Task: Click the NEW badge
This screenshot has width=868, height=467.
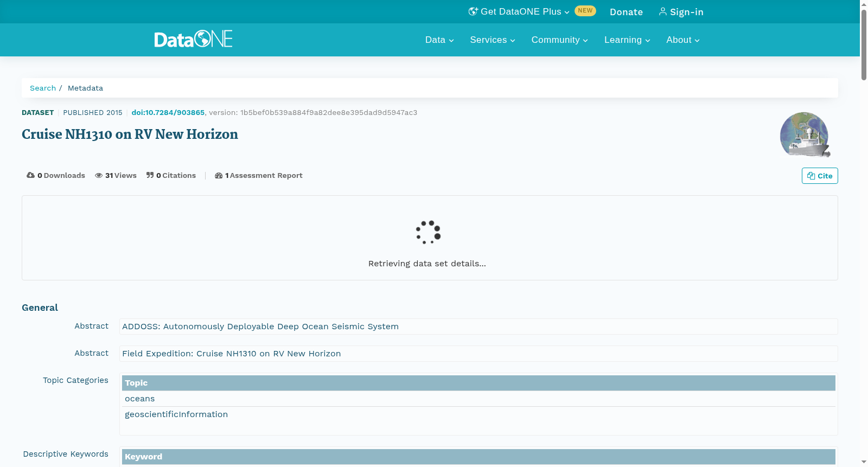Action: [x=585, y=11]
